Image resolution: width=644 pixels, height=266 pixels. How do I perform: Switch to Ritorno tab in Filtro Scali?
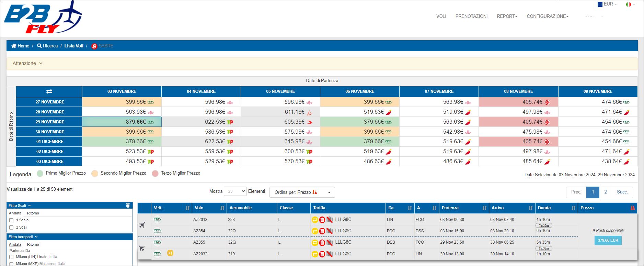(x=33, y=213)
